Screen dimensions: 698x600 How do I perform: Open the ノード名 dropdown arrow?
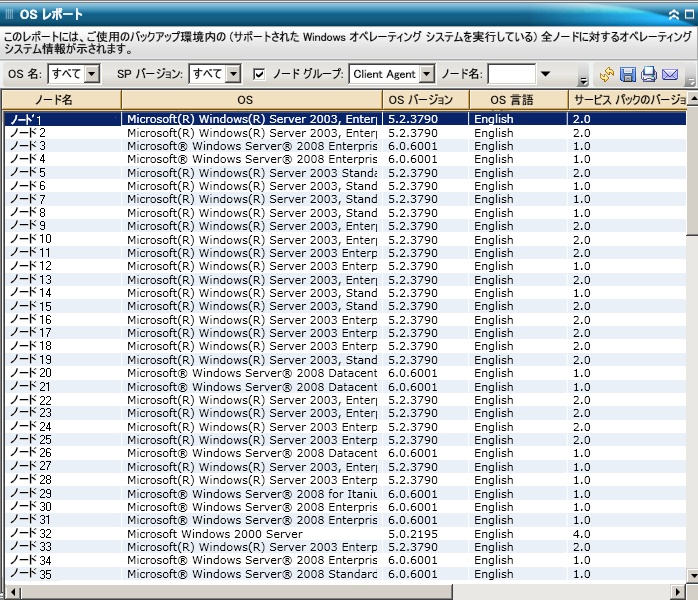545,73
